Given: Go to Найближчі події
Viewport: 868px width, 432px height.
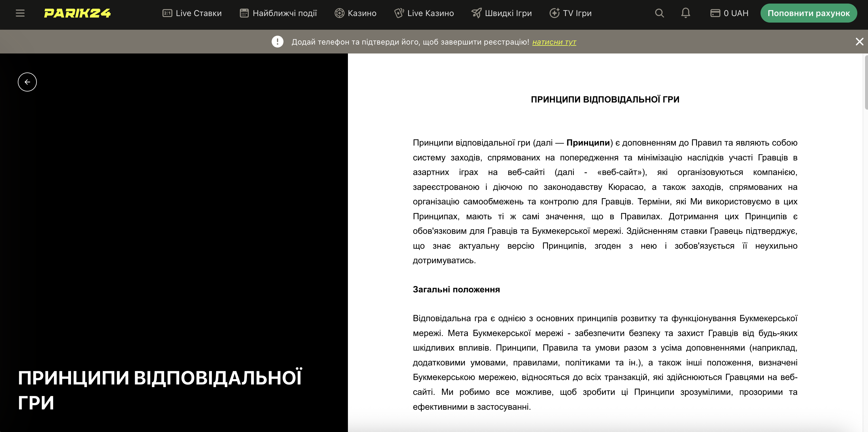Looking at the screenshot, I should pos(285,13).
